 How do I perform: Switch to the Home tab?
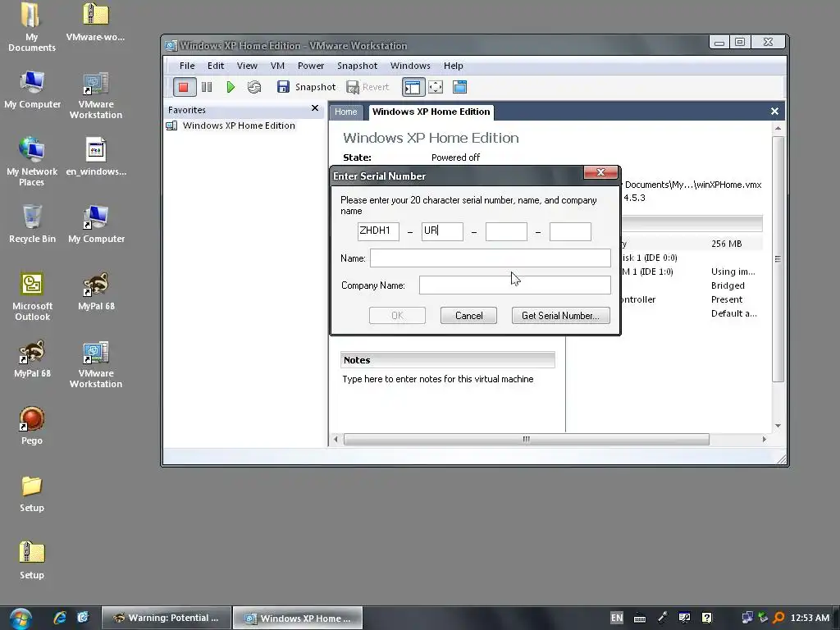346,112
